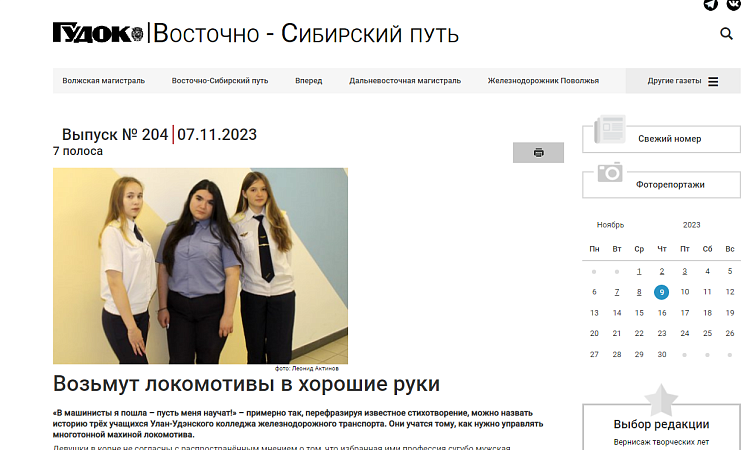
Task: Open the Выбор редакции section heading
Action: [662, 424]
